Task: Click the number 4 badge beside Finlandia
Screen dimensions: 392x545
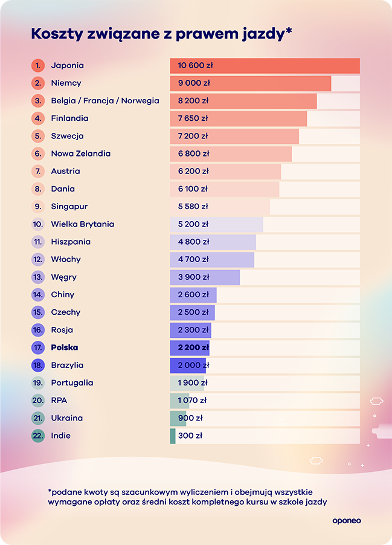Action: coord(38,118)
